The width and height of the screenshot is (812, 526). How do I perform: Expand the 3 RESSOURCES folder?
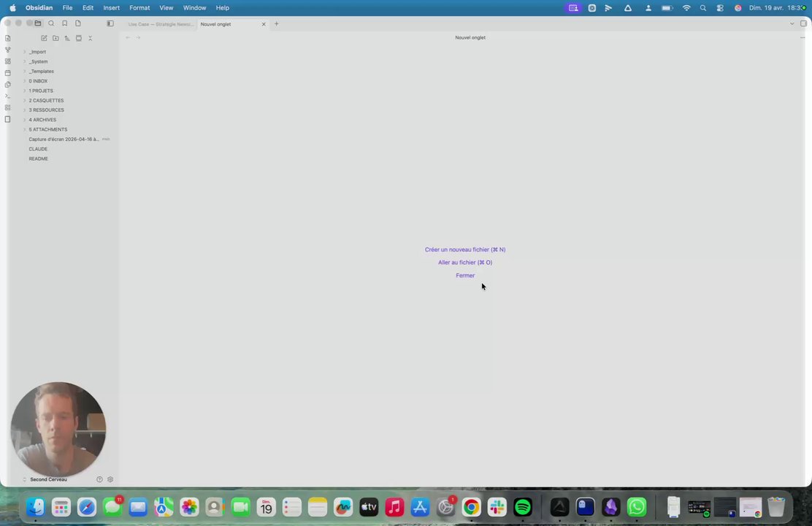tap(47, 110)
